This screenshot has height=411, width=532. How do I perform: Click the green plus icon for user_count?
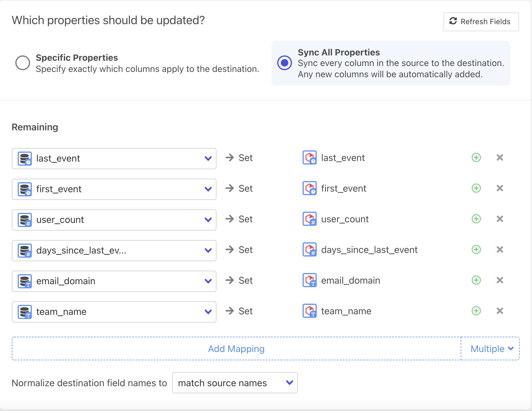tap(476, 219)
